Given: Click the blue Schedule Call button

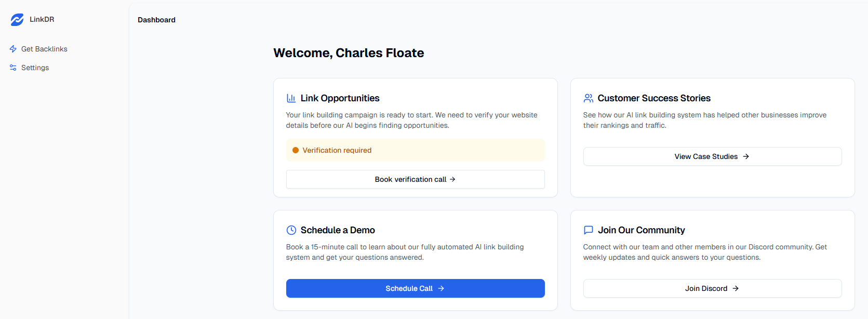Looking at the screenshot, I should tap(416, 288).
